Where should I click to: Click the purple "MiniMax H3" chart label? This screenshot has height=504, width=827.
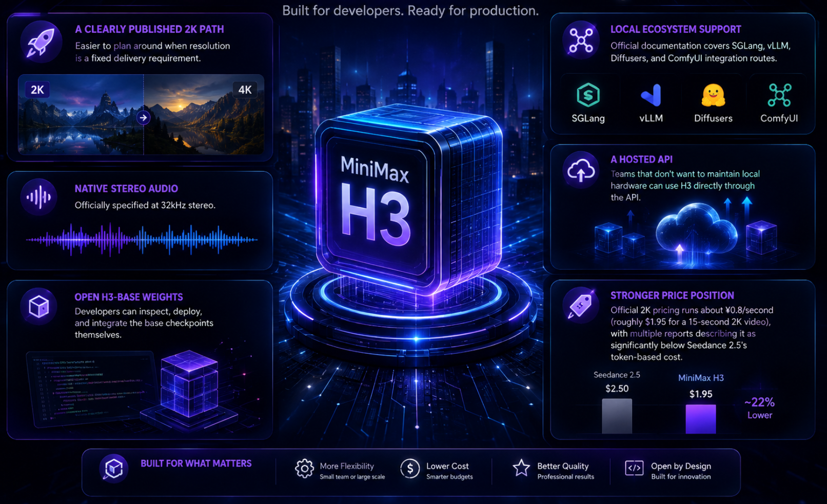(701, 378)
